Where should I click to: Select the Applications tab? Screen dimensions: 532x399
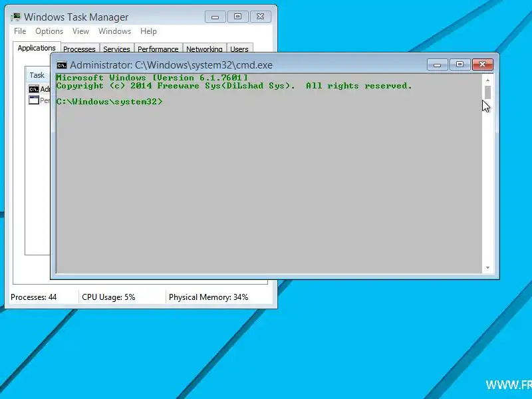pyautogui.click(x=37, y=48)
